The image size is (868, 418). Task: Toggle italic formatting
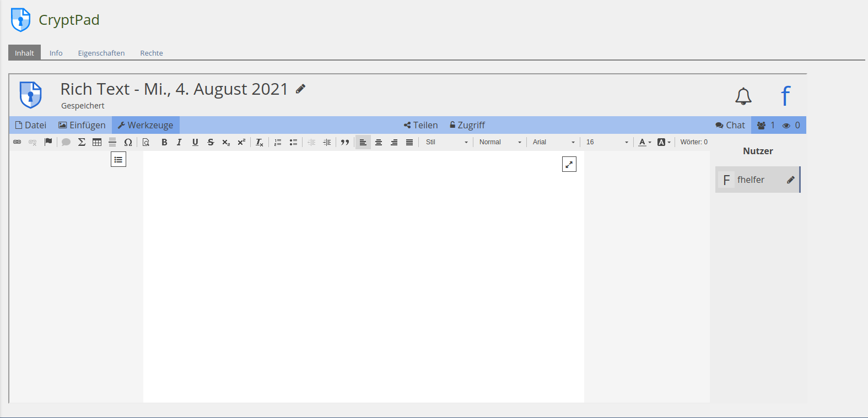pos(179,142)
